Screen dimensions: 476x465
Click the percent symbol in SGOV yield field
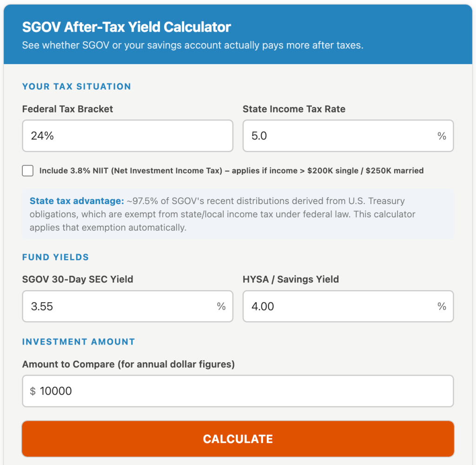click(221, 306)
